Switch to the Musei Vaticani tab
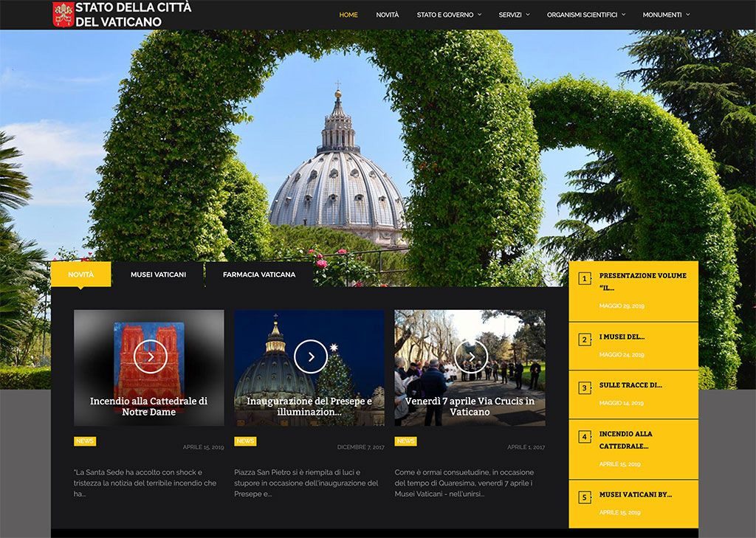 158,275
